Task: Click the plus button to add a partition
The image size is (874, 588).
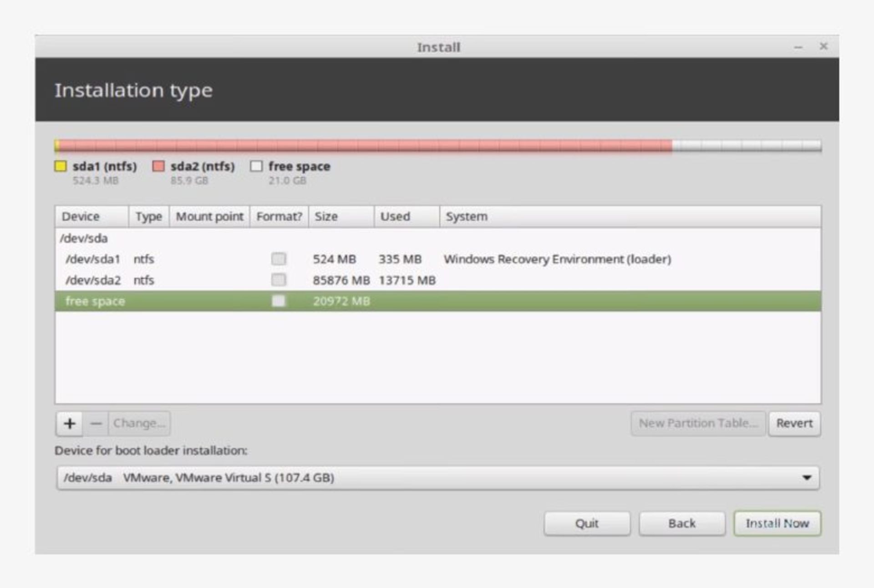Action: pyautogui.click(x=69, y=424)
